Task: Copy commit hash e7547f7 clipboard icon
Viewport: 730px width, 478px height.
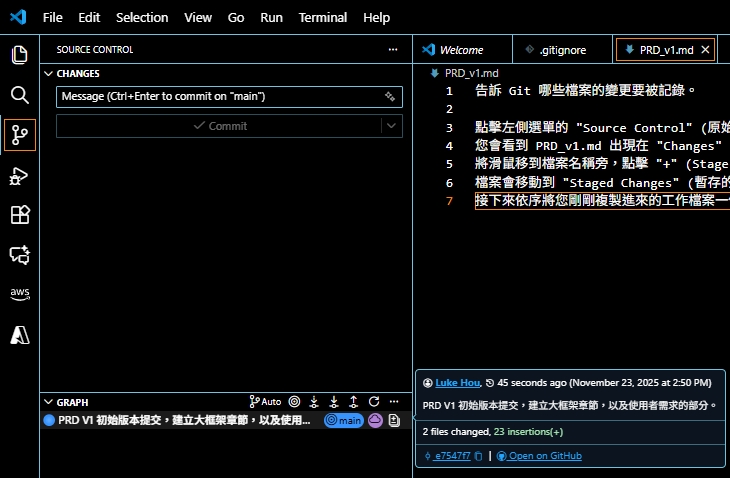Action: tap(478, 456)
